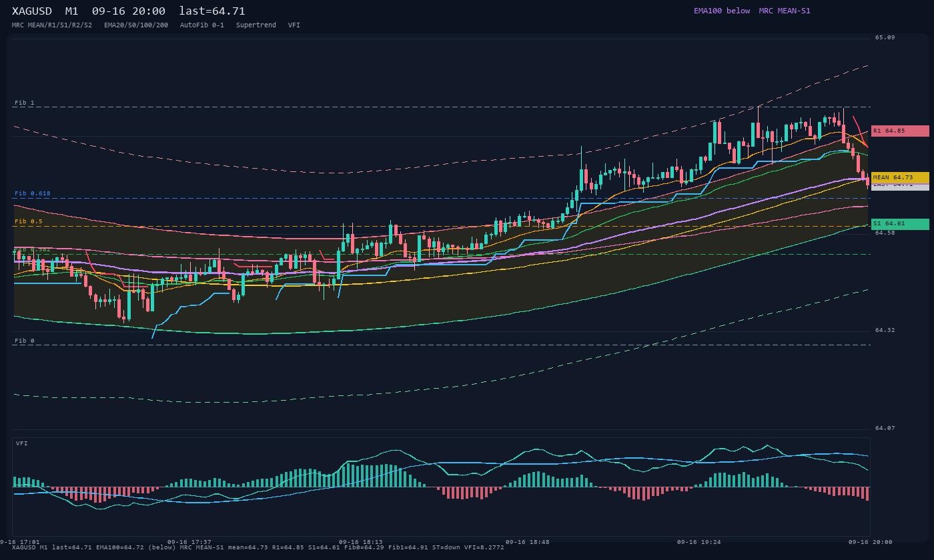Select the 'MRC MEAN/R1/S1/R2/S2' legend entry
The image size is (934, 560).
pyautogui.click(x=52, y=25)
